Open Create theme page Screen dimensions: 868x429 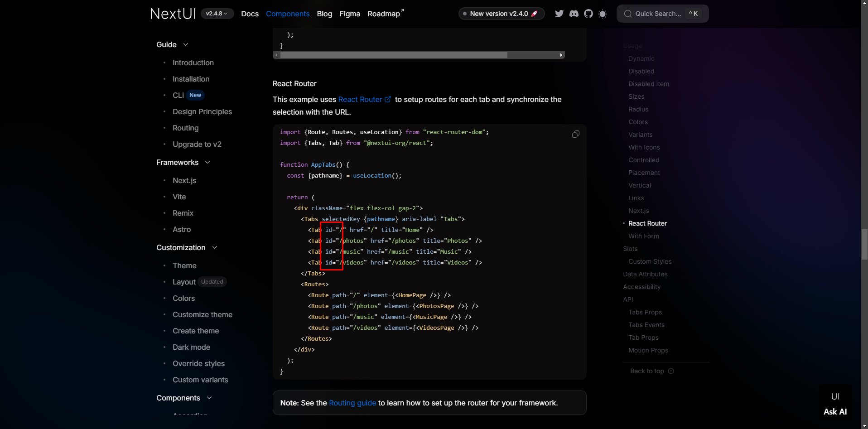(x=196, y=331)
